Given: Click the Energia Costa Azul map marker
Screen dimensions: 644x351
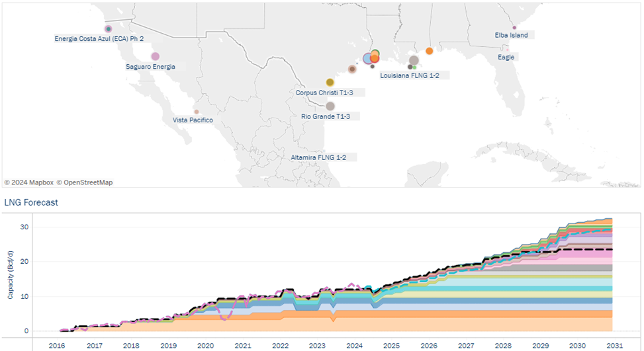Looking at the screenshot, I should click(x=108, y=28).
